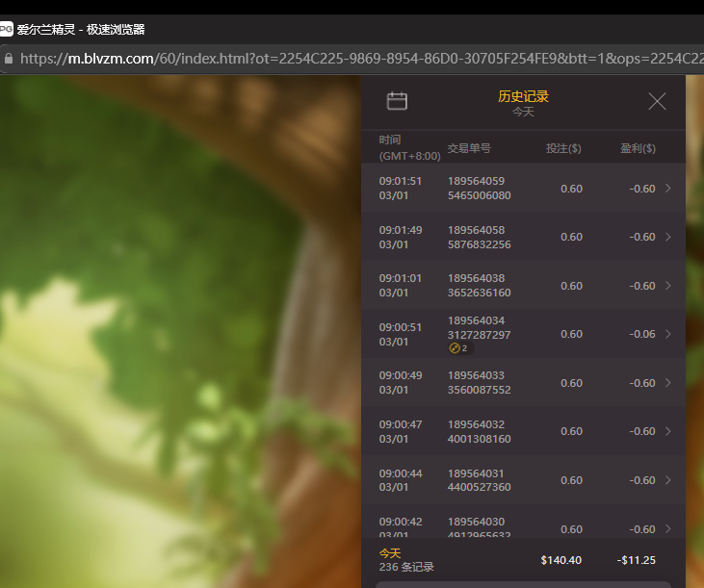Open the calendar date filter icon

pos(397,101)
